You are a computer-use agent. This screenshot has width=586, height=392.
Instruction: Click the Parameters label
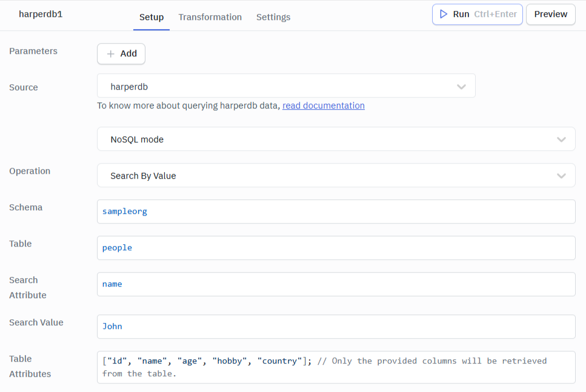(33, 51)
